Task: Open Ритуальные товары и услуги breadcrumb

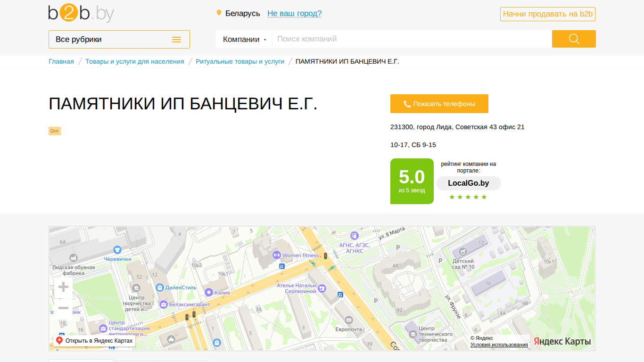Action: click(x=240, y=61)
